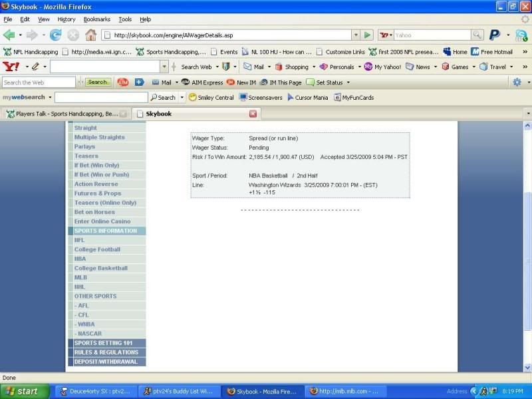Go to the Home page icon
Viewport: 532px width, 399px height.
pos(90,35)
